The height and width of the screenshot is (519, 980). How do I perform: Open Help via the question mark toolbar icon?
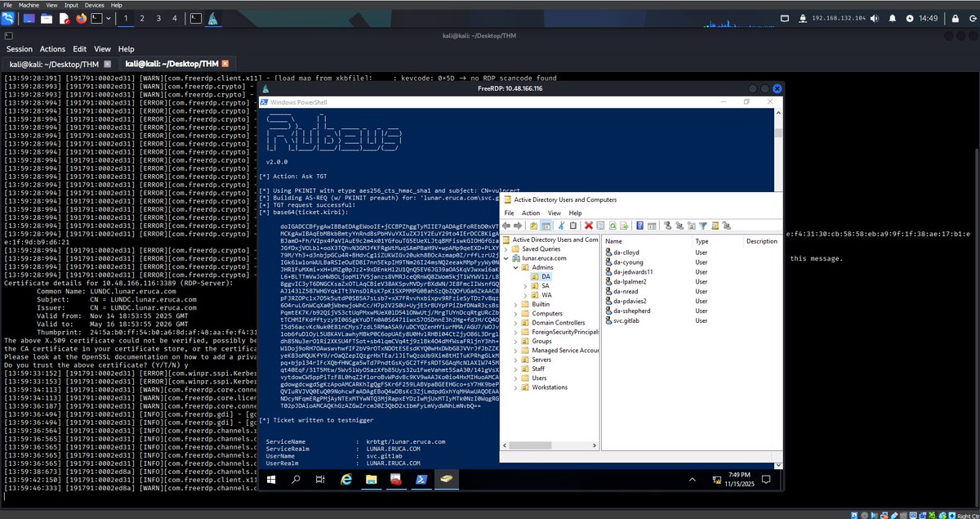click(640, 226)
